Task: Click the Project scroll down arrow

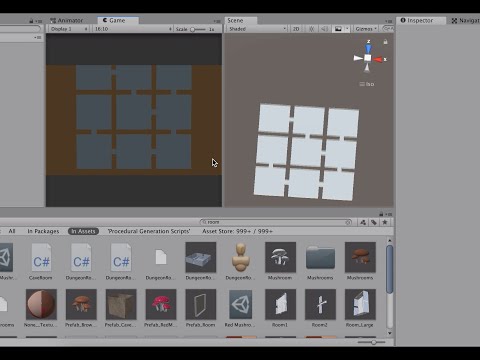Action: point(389,333)
